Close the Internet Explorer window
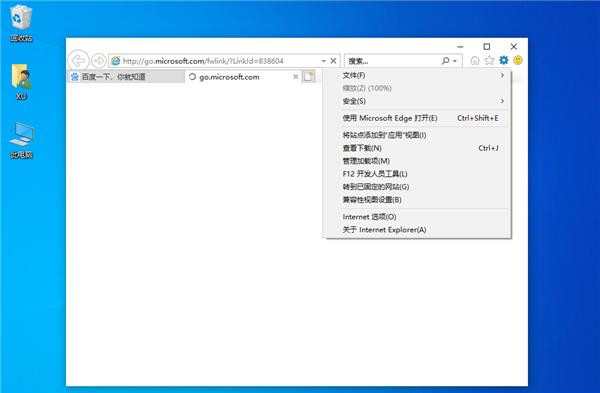The image size is (600, 393). click(x=514, y=47)
